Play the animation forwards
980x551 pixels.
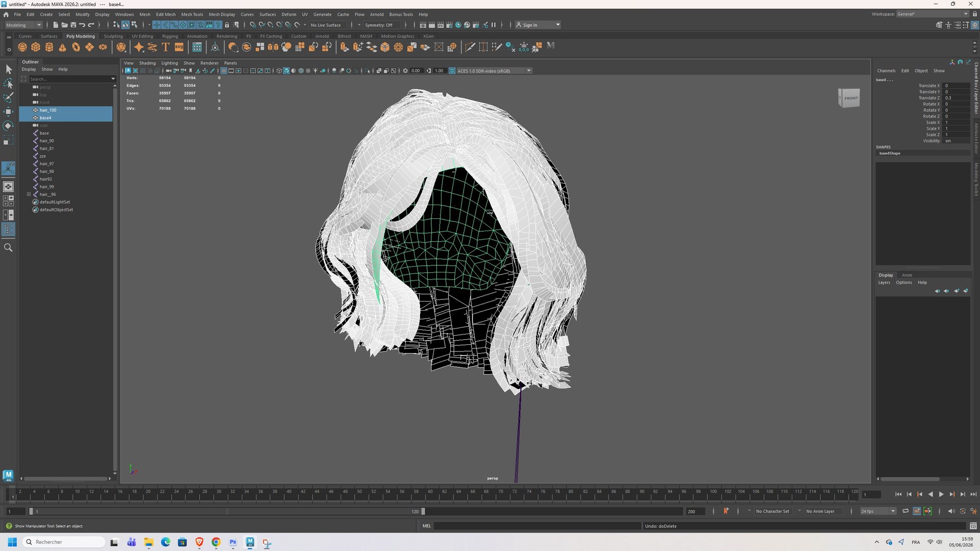click(941, 494)
